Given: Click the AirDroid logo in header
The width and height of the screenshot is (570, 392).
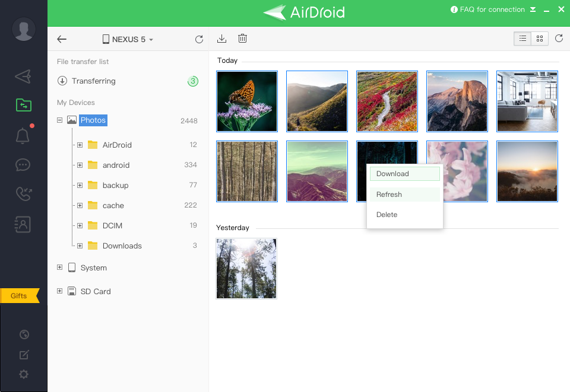Looking at the screenshot, I should point(304,12).
